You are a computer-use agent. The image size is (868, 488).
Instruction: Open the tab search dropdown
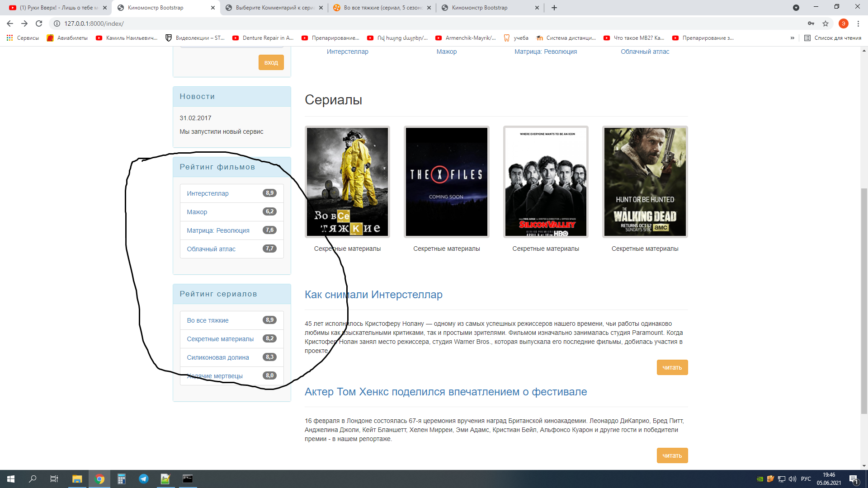796,8
